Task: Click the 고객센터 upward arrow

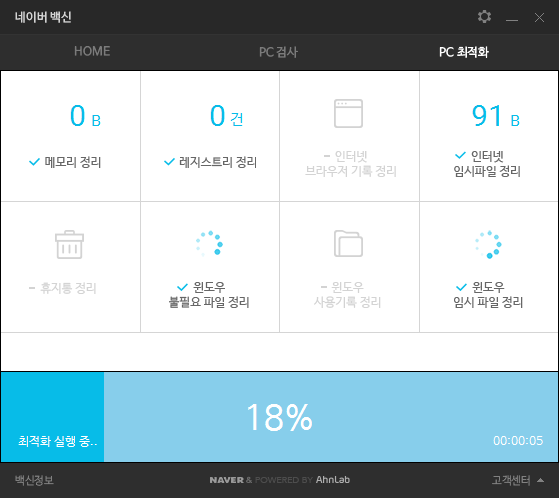Action: click(540, 480)
